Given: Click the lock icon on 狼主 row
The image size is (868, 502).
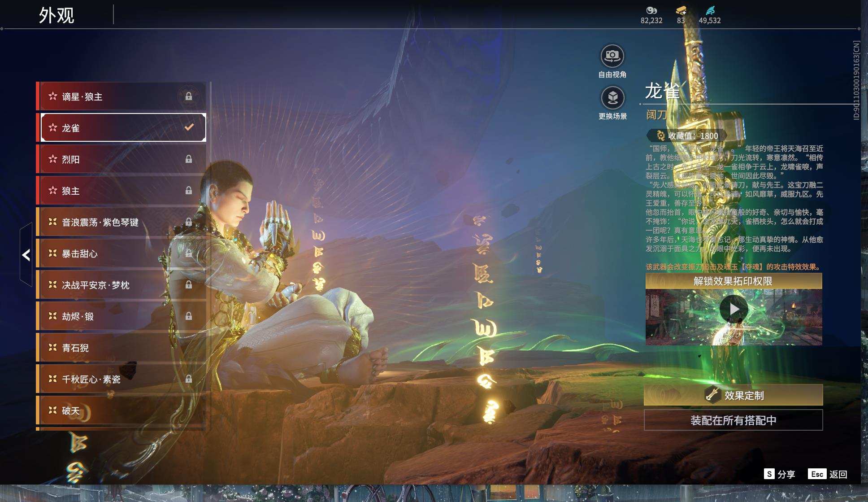Looking at the screenshot, I should pos(189,190).
